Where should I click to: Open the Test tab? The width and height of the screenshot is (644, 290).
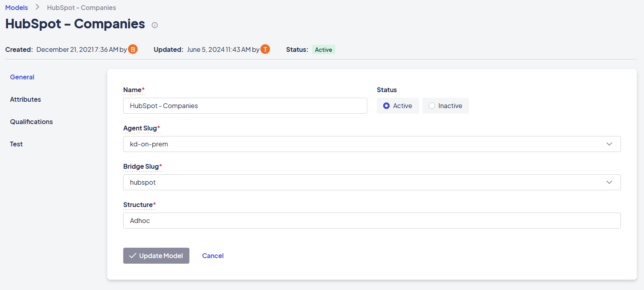tap(16, 144)
